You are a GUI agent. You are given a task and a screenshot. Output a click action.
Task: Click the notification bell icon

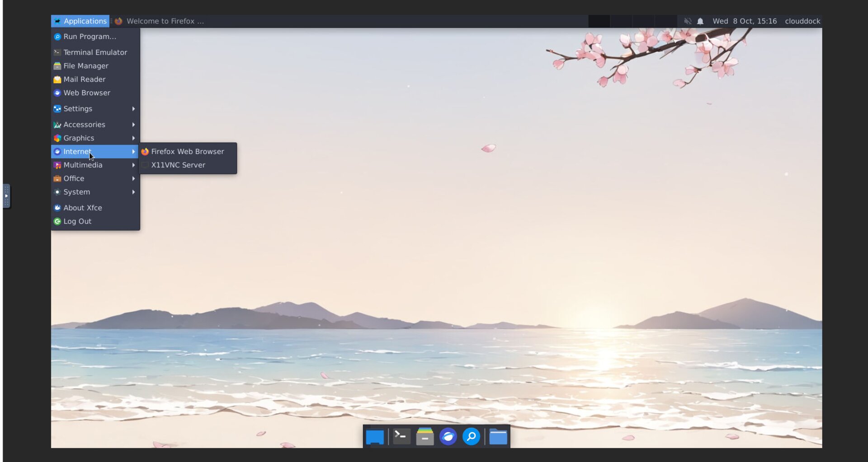click(700, 21)
